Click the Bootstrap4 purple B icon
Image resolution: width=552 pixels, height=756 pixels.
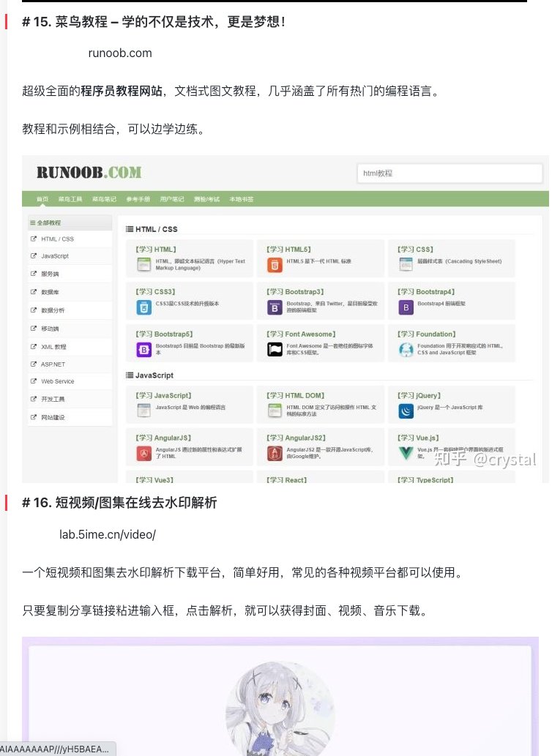[x=406, y=307]
